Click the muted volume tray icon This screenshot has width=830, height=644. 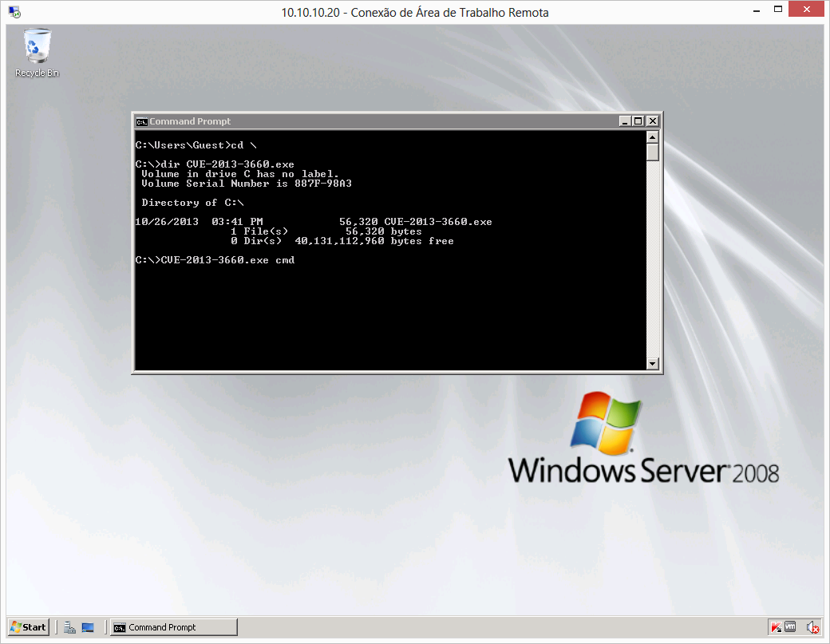813,627
